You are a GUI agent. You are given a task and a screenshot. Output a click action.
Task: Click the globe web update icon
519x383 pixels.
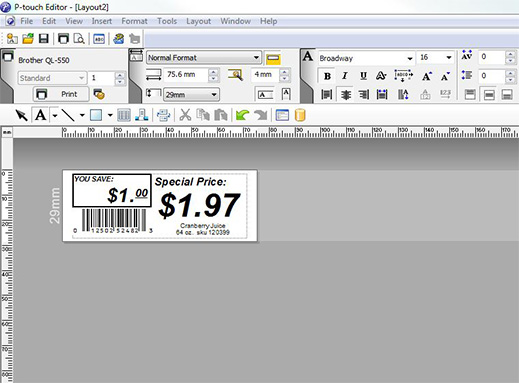click(x=119, y=39)
